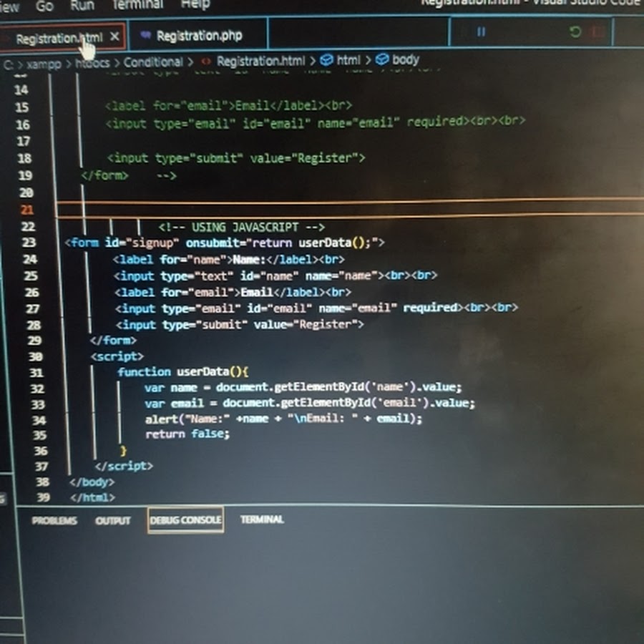644x644 pixels.
Task: Open the Registration.html breadcrumb dropdown
Action: [x=260, y=62]
